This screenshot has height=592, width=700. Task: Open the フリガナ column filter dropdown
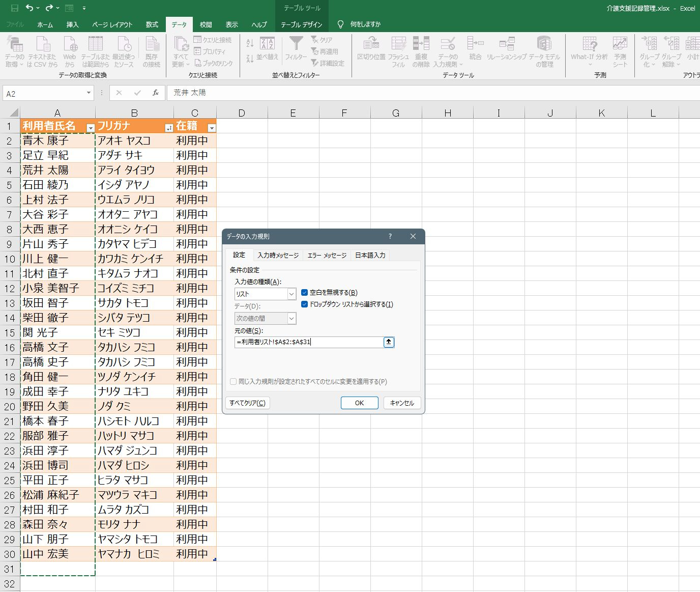pyautogui.click(x=169, y=128)
